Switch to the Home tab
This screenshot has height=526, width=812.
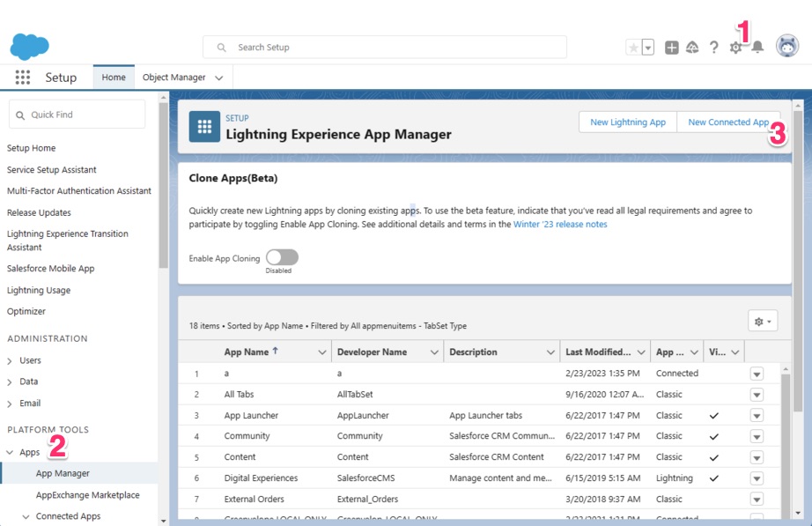pos(114,78)
